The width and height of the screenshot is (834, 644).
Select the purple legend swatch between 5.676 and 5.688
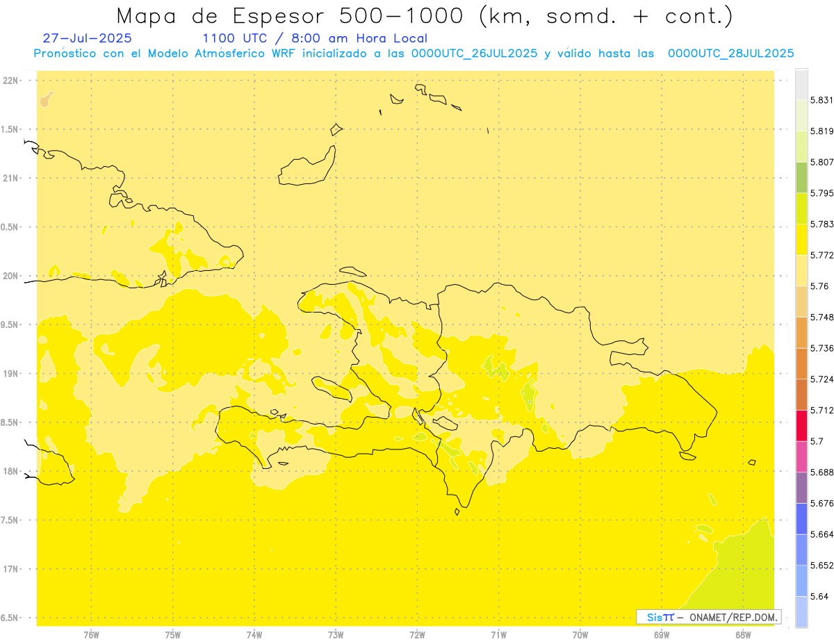801,488
